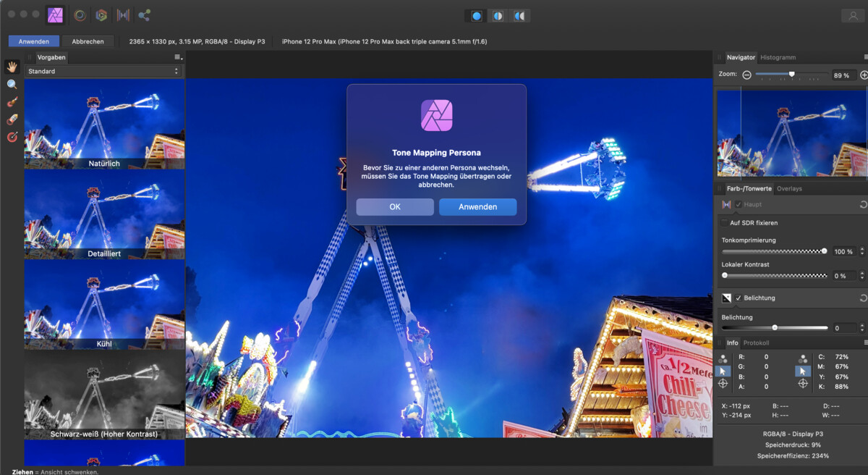Select the hand tool for panning

[x=12, y=67]
